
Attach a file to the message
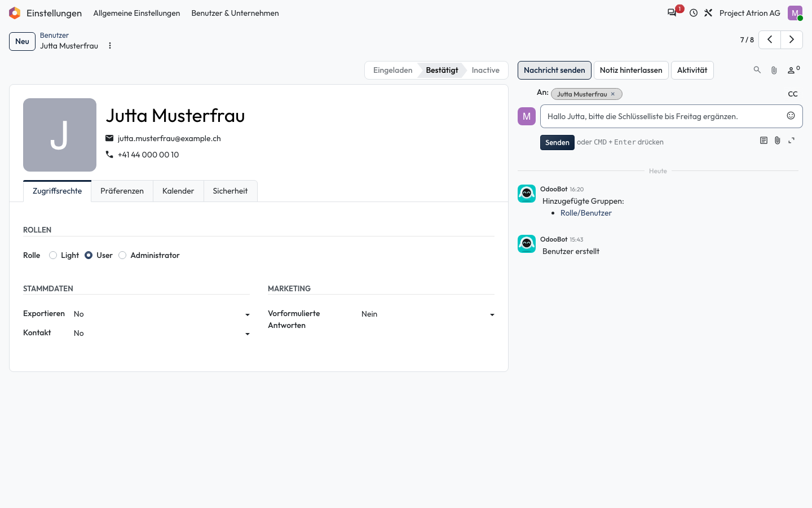[778, 141]
